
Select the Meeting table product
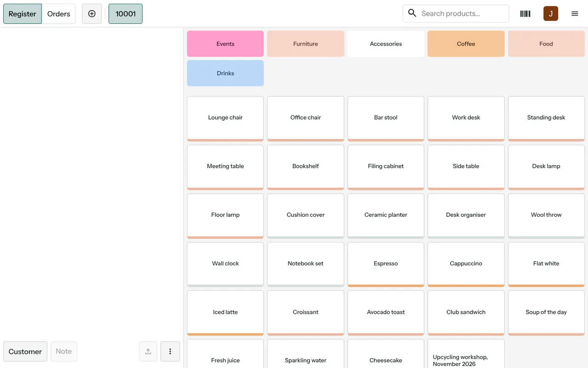tap(226, 167)
